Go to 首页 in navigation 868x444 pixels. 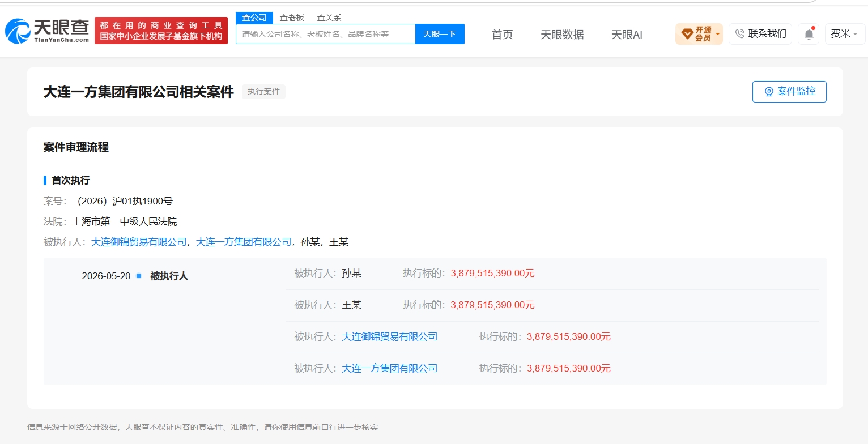click(x=503, y=35)
